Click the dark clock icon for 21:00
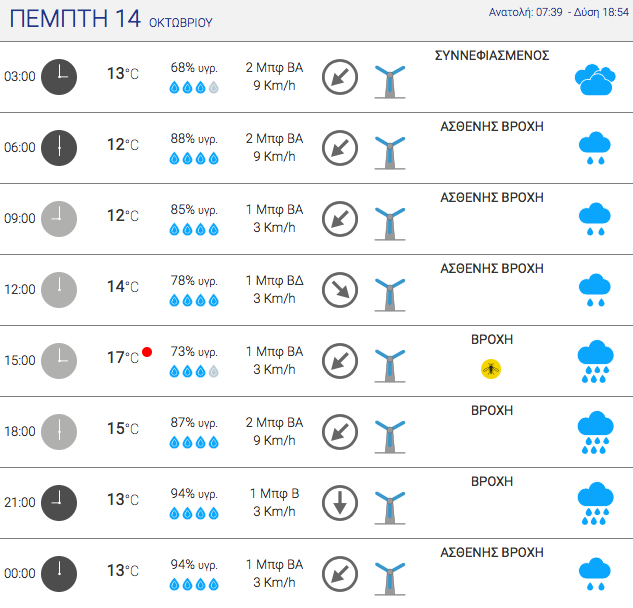Viewport: 633px width, 608px height. coord(59,503)
